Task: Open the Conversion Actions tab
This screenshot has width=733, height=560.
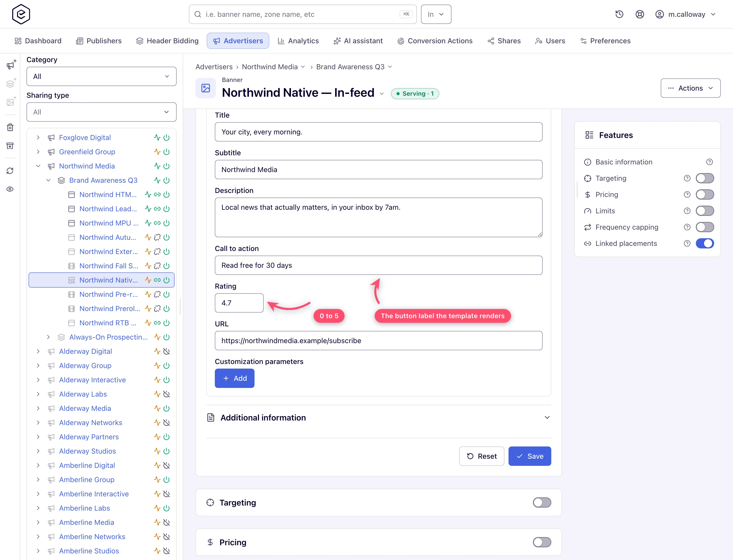Action: 435,41
